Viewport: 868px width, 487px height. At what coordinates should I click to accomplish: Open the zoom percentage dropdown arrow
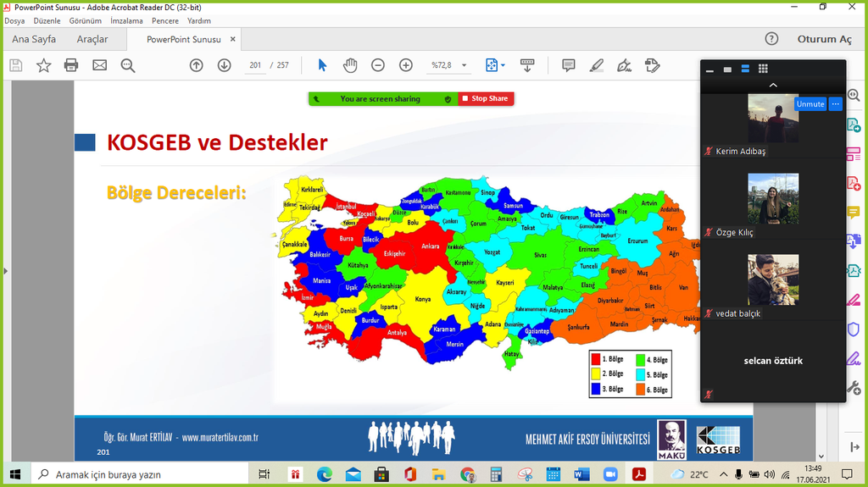(x=464, y=65)
